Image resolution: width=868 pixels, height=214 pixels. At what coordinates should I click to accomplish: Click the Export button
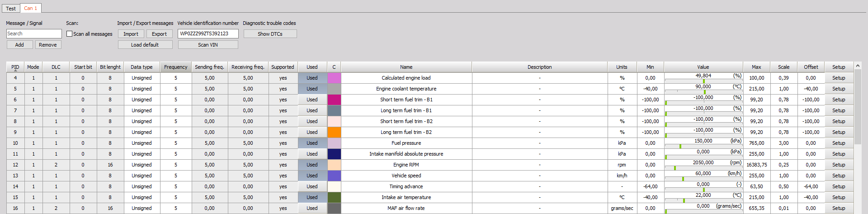(159, 34)
